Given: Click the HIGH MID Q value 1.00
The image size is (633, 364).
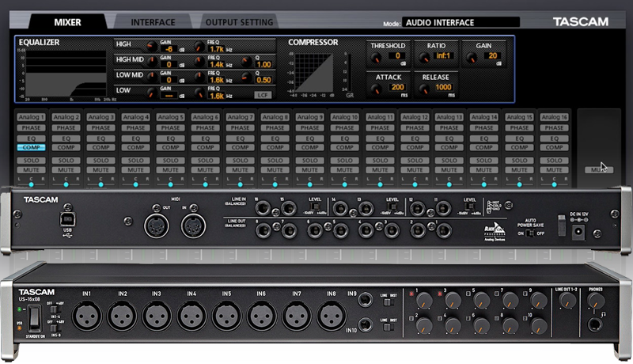Looking at the screenshot, I should [x=263, y=64].
